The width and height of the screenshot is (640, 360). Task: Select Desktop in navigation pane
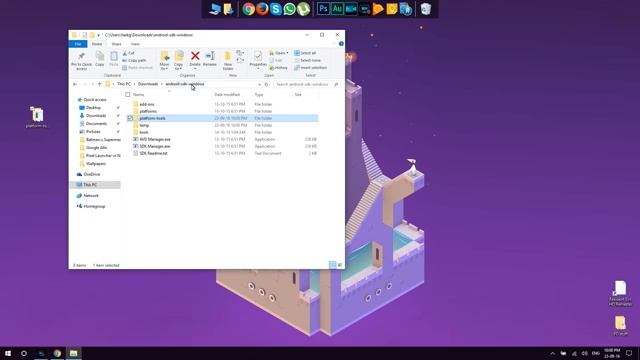click(93, 108)
